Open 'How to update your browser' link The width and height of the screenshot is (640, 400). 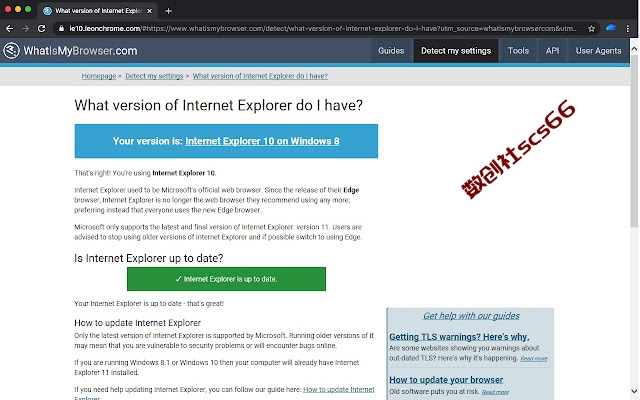(x=446, y=380)
